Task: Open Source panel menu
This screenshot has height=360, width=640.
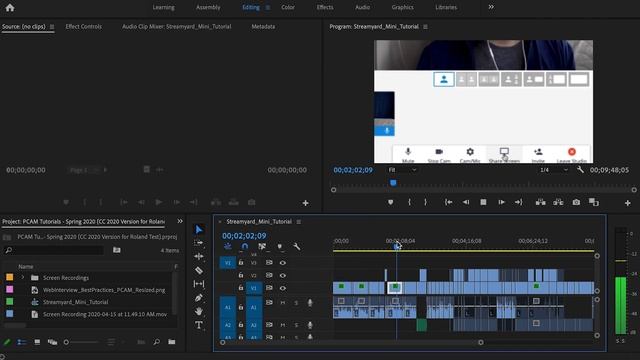Action: pos(52,27)
